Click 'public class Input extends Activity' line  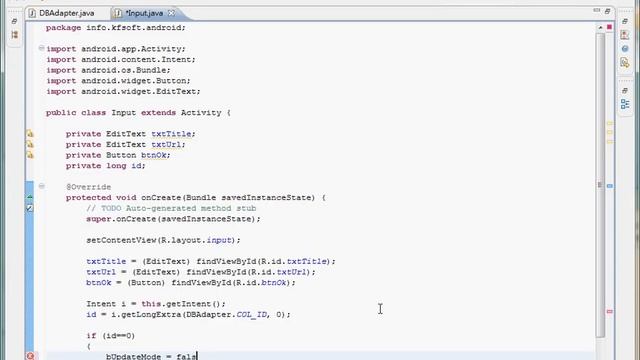pos(138,113)
